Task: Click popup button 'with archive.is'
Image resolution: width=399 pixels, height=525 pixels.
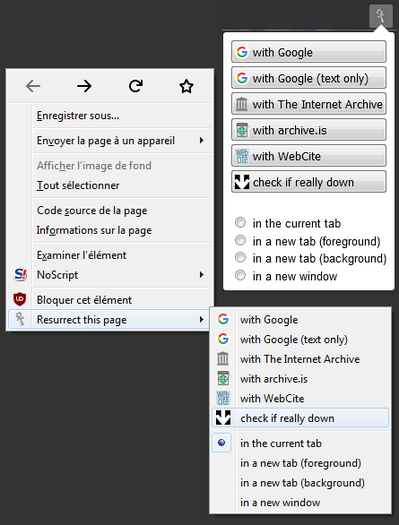Action: click(309, 130)
